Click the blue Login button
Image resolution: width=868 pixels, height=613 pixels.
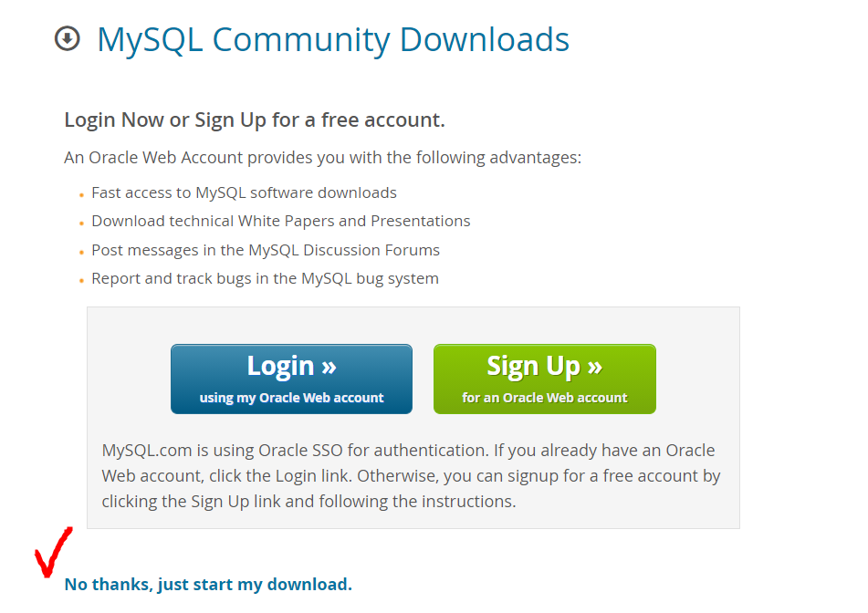291,379
